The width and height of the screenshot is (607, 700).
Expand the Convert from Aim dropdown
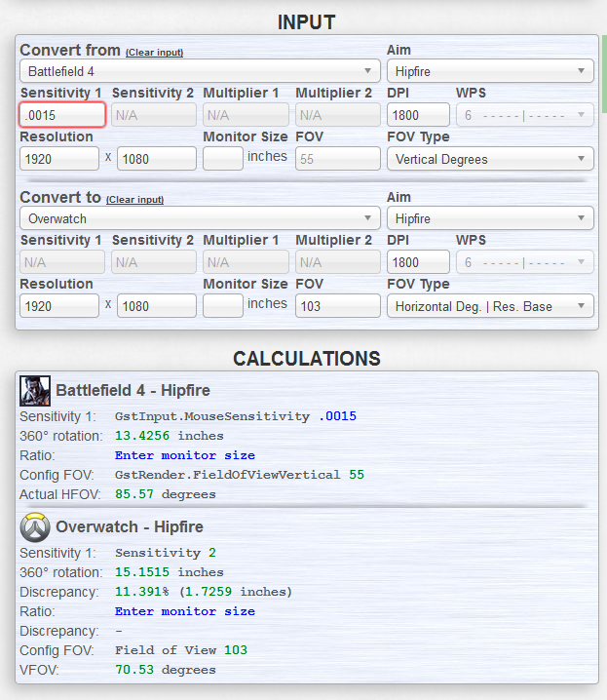coord(490,71)
